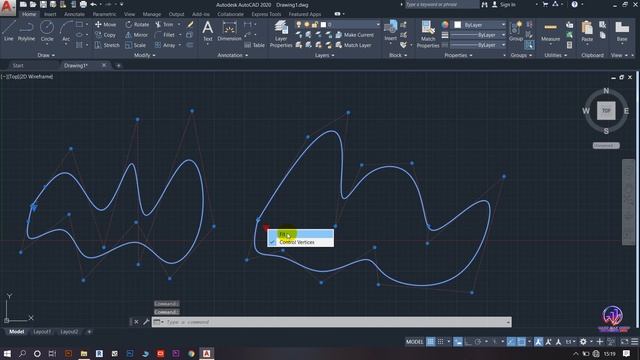The image size is (640, 360).
Task: Toggle 2D object snap
Action: pos(521,342)
